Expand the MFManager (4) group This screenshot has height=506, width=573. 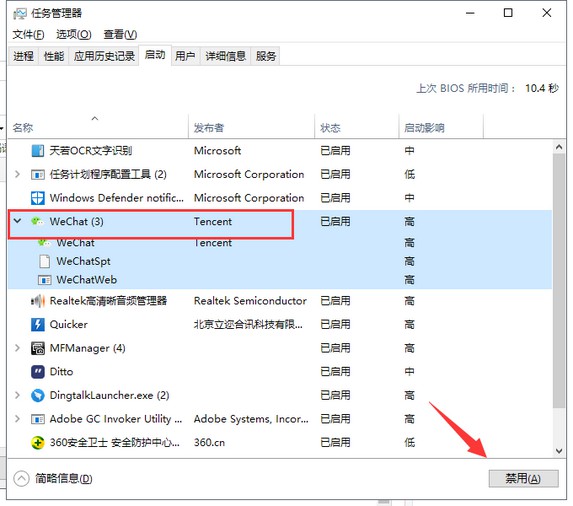(17, 348)
